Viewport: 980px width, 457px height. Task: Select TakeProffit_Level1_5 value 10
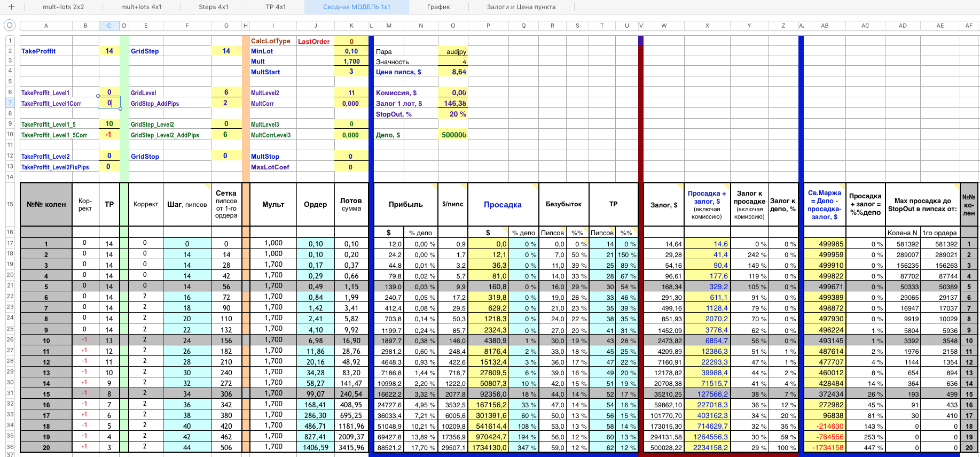(109, 124)
